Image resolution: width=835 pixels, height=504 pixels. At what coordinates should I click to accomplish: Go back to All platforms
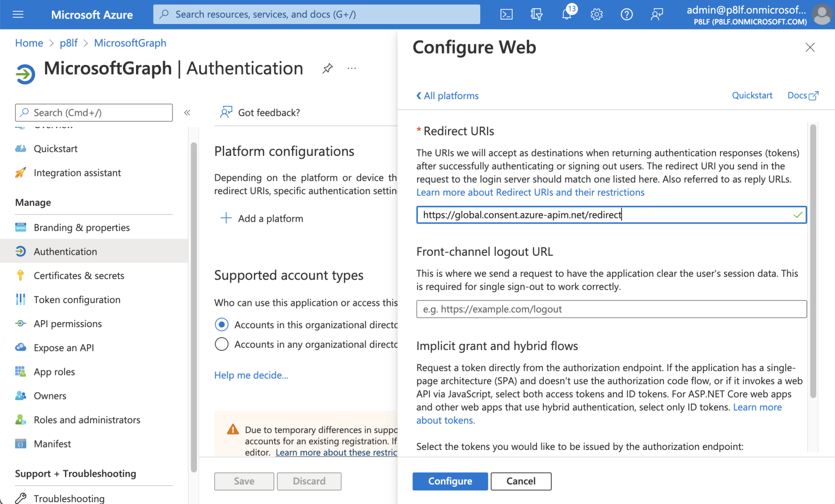coord(448,96)
